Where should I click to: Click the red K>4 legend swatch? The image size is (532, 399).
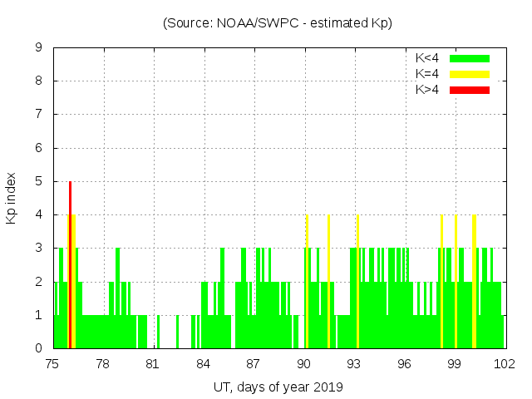[x=470, y=89]
